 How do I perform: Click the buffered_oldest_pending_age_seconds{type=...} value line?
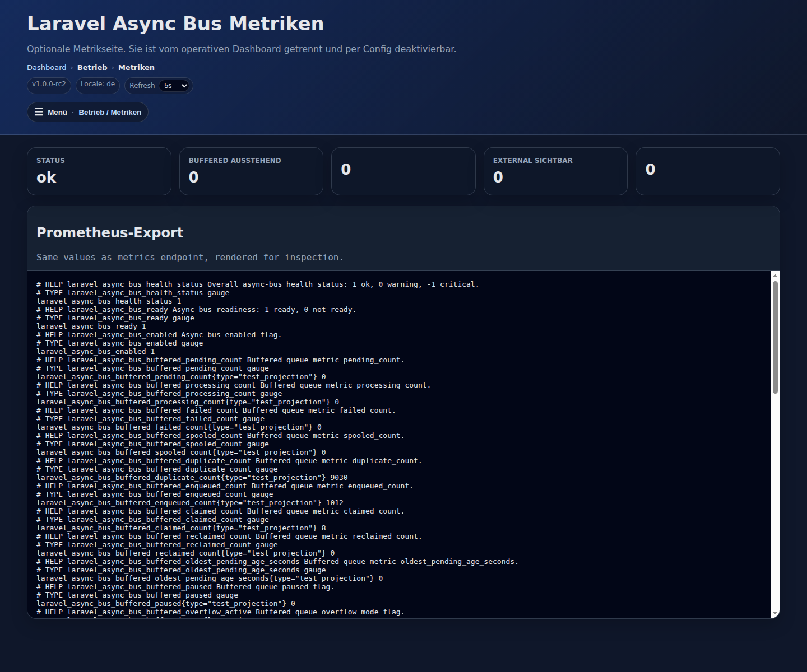coord(210,578)
